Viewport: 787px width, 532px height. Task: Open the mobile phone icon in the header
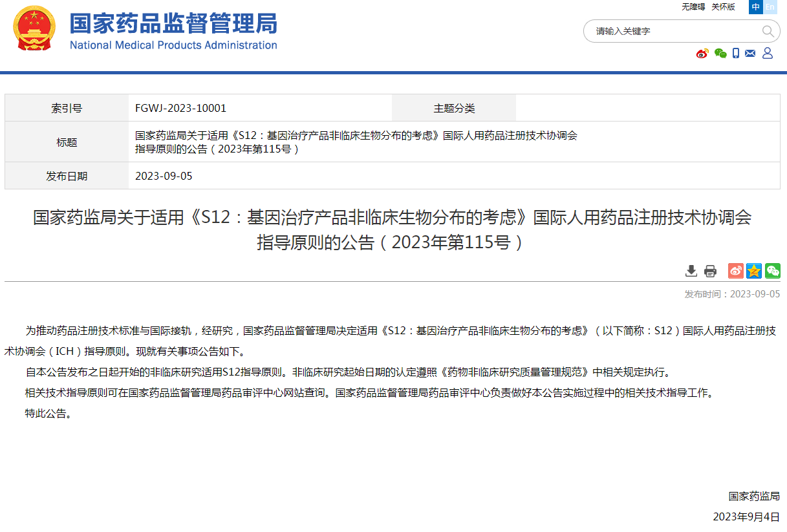click(x=736, y=54)
